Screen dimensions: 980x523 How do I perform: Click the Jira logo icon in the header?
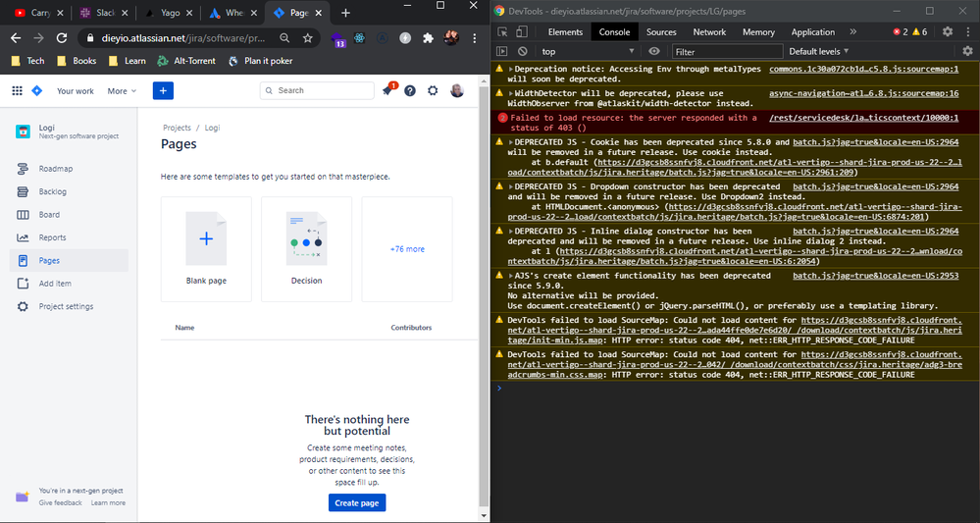coord(37,91)
